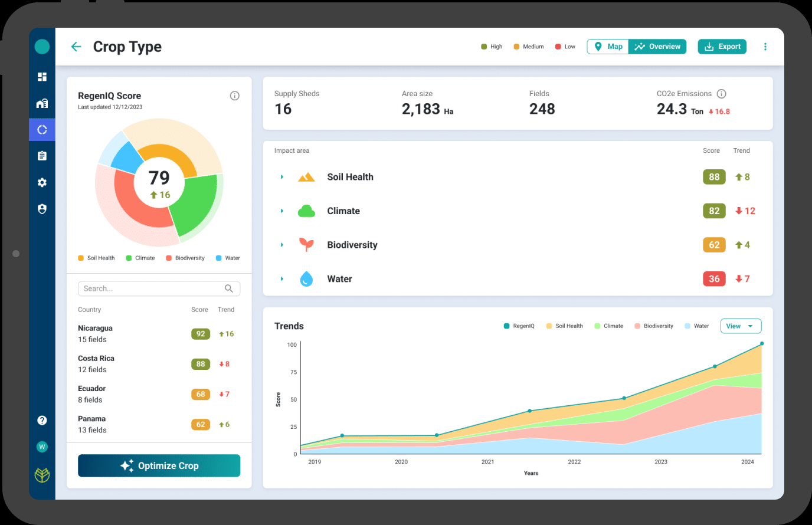Expand the Water impact row
The image size is (812, 525).
[x=282, y=278]
